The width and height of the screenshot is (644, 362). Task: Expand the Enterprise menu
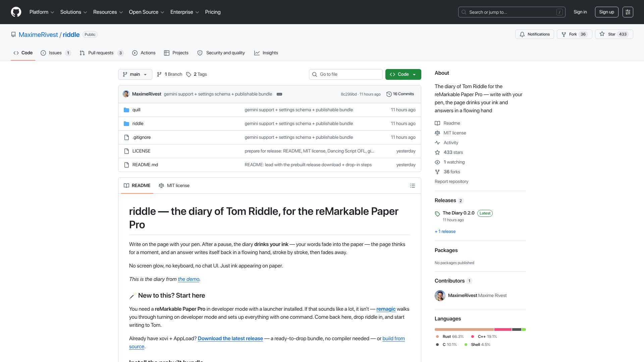184,12
